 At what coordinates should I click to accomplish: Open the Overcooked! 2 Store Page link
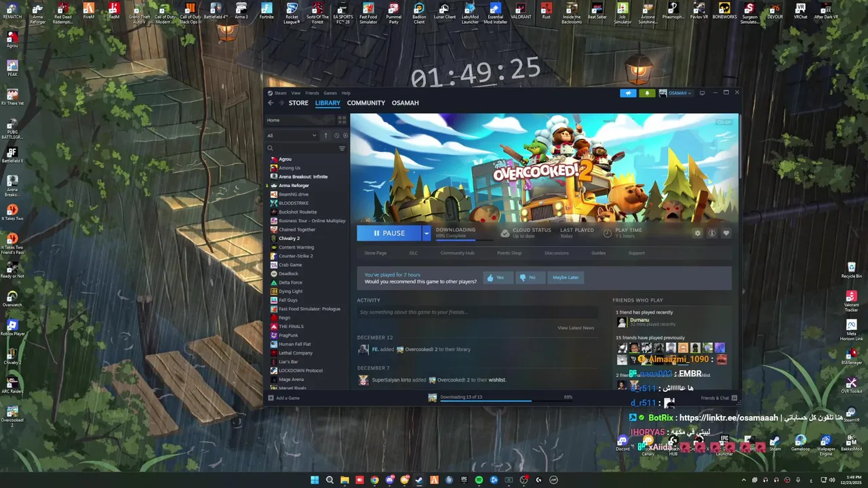point(376,253)
